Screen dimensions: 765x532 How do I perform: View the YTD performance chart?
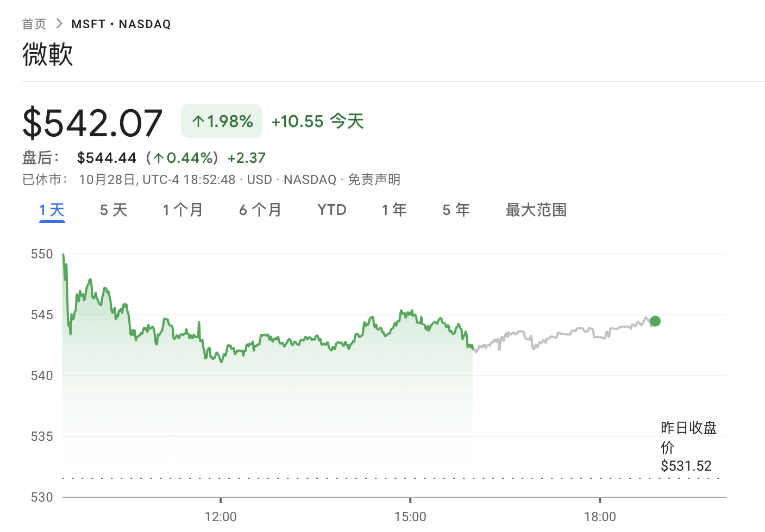pyautogui.click(x=331, y=210)
